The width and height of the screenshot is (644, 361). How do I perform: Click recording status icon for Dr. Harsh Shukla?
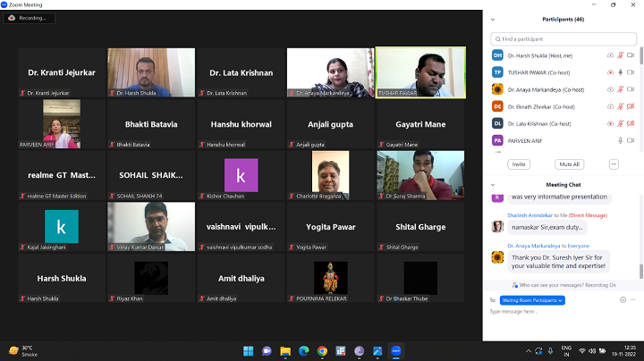[610, 55]
